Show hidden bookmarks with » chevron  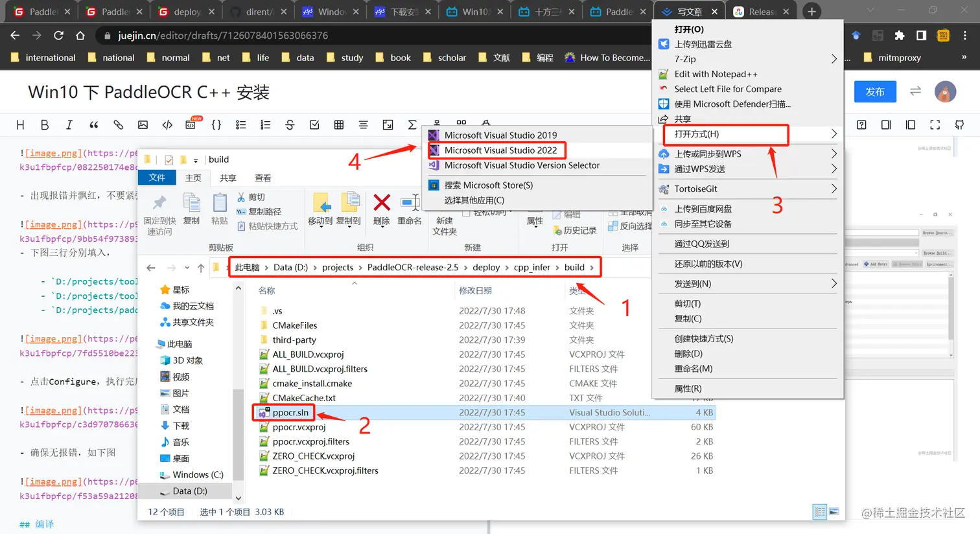(964, 58)
